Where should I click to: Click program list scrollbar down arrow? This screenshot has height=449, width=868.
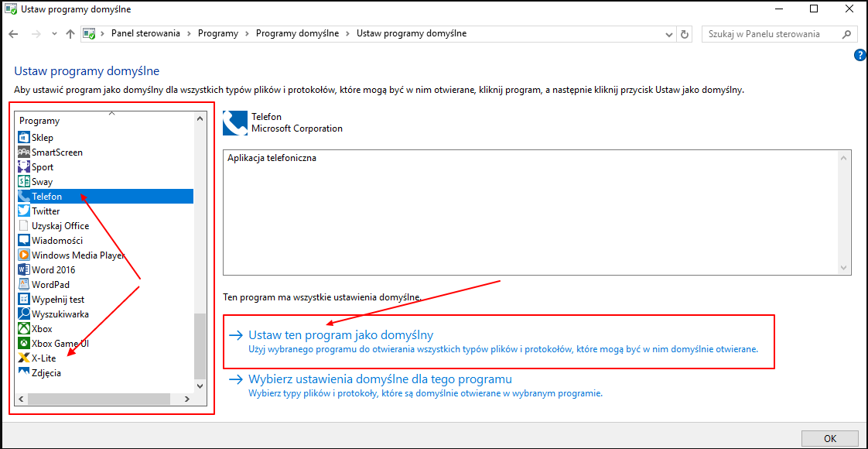pos(200,386)
